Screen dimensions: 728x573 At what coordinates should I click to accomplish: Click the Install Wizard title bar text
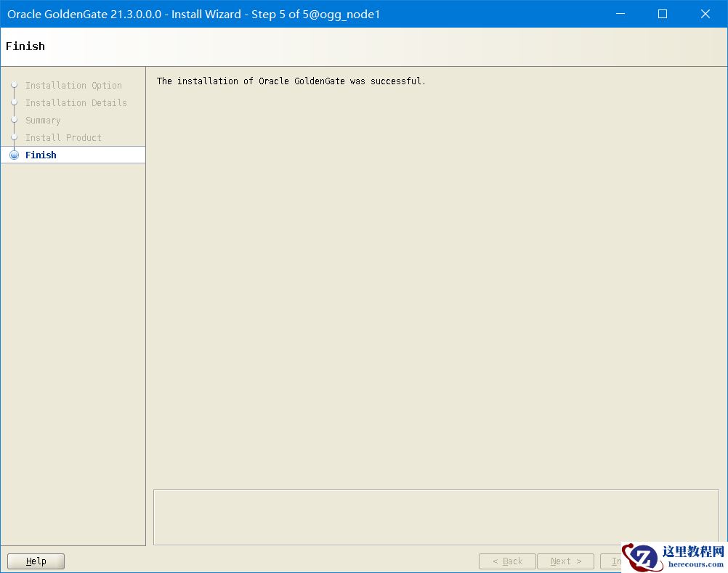click(x=193, y=15)
